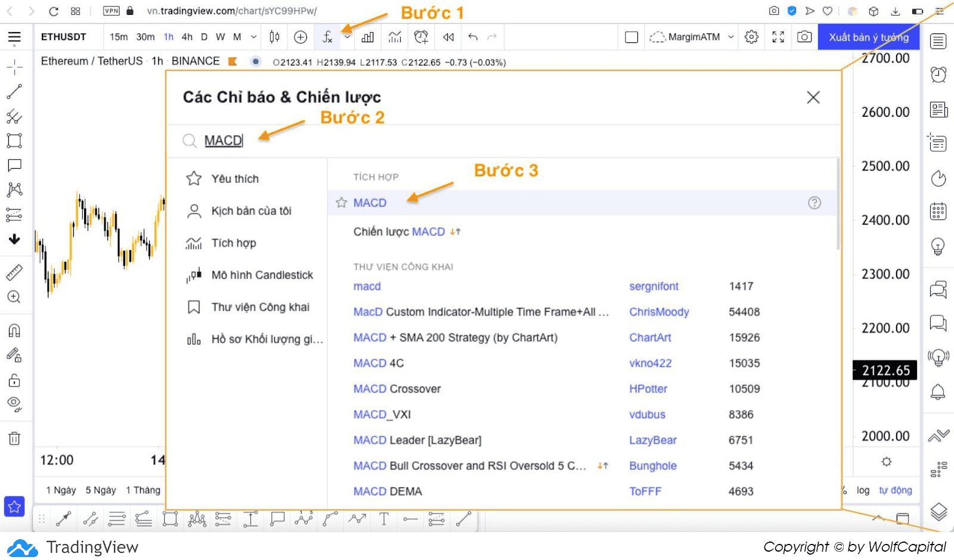The width and height of the screenshot is (954, 560).
Task: Click the undo arrow
Action: pos(473,37)
